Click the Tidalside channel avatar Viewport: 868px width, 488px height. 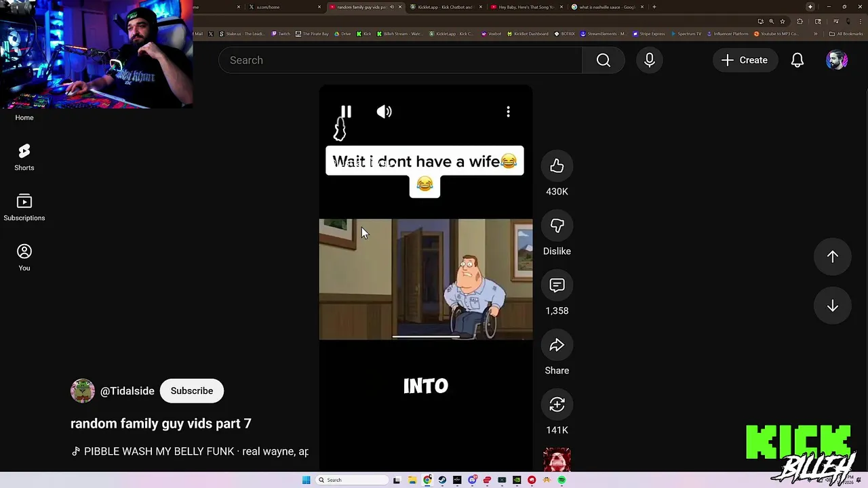click(x=83, y=391)
